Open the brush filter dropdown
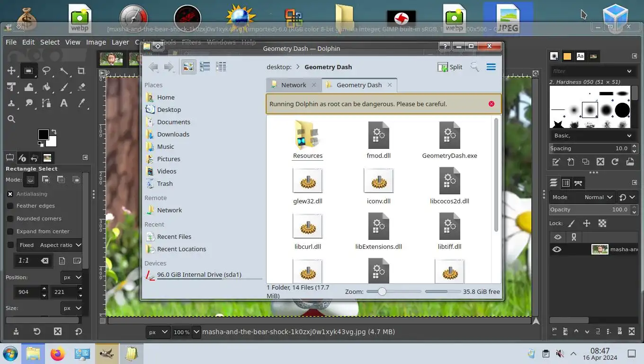 [x=629, y=71]
